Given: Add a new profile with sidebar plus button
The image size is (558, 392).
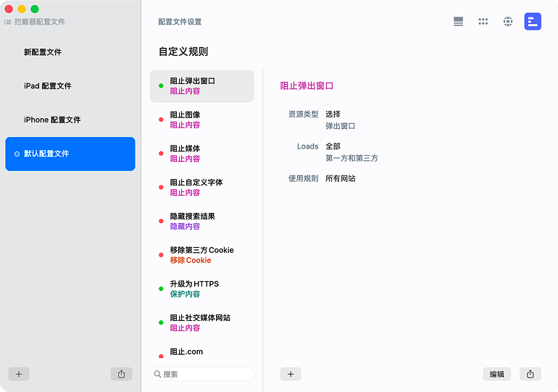Looking at the screenshot, I should [x=19, y=374].
